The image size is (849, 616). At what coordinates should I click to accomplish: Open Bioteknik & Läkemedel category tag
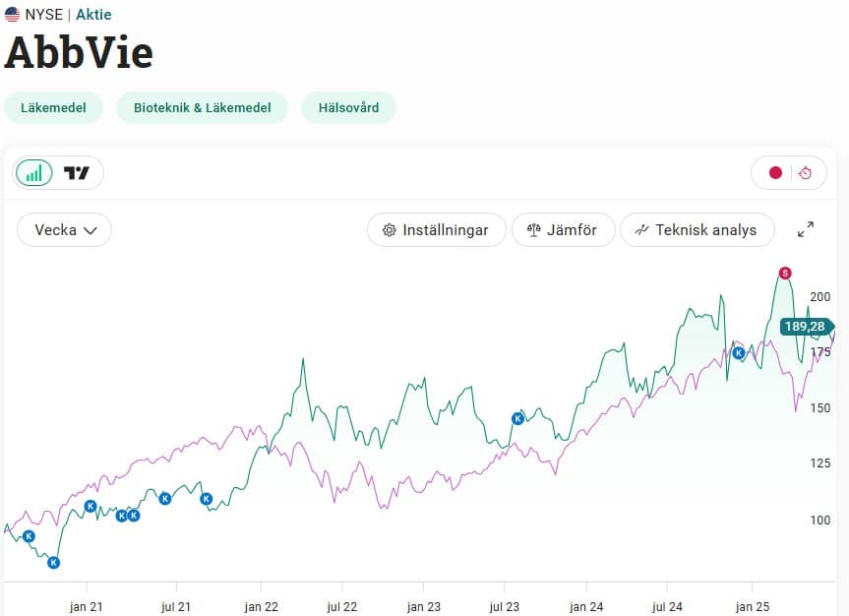click(x=202, y=107)
